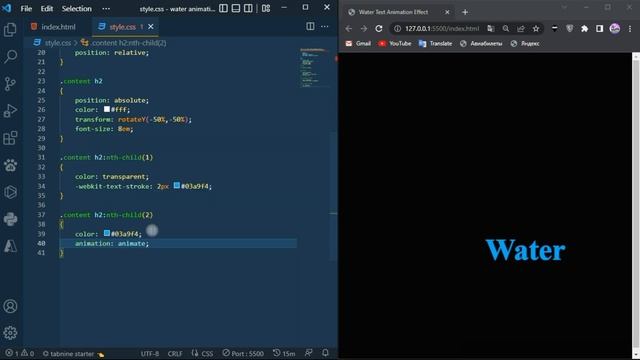Viewport: 640px width, 360px height.
Task: Open the browser three-dot menu
Action: point(630,29)
